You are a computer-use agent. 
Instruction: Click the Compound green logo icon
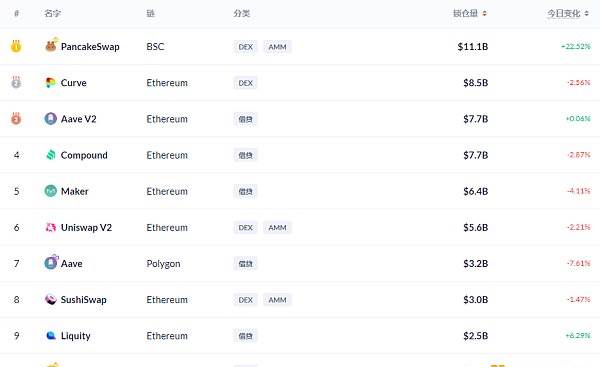coord(51,155)
